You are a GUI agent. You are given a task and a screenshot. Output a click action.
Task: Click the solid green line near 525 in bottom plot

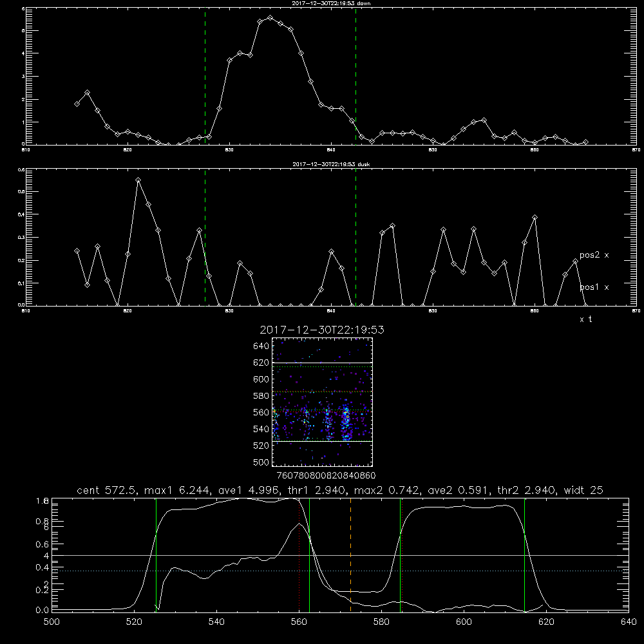click(156, 555)
